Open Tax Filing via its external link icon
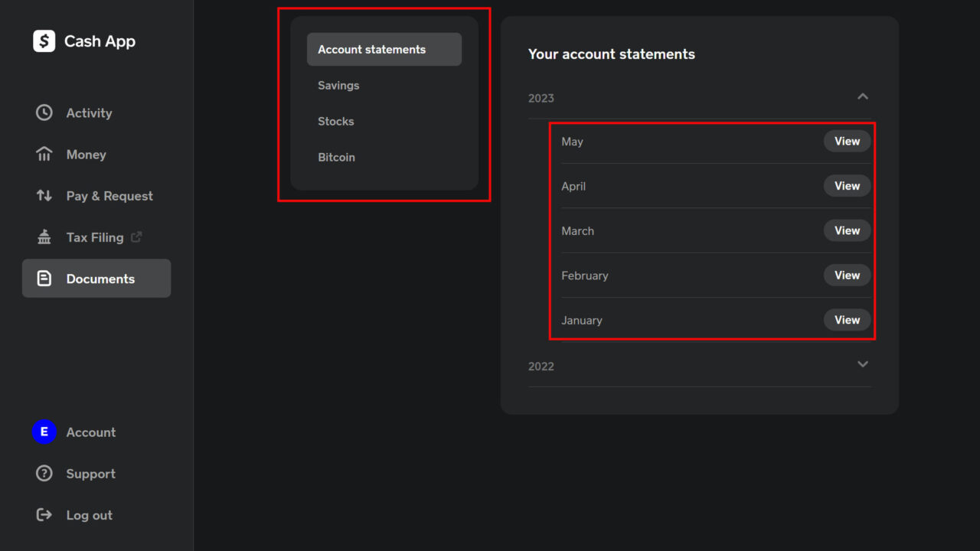 (x=136, y=237)
